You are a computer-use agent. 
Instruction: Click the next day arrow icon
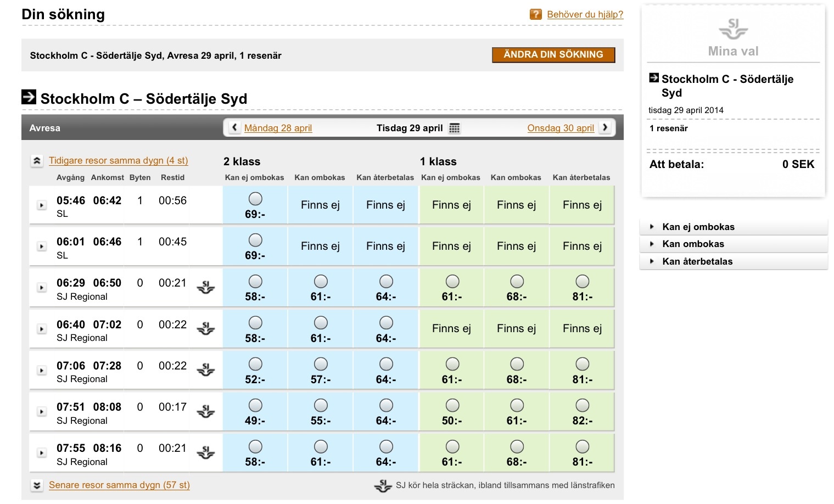(605, 127)
